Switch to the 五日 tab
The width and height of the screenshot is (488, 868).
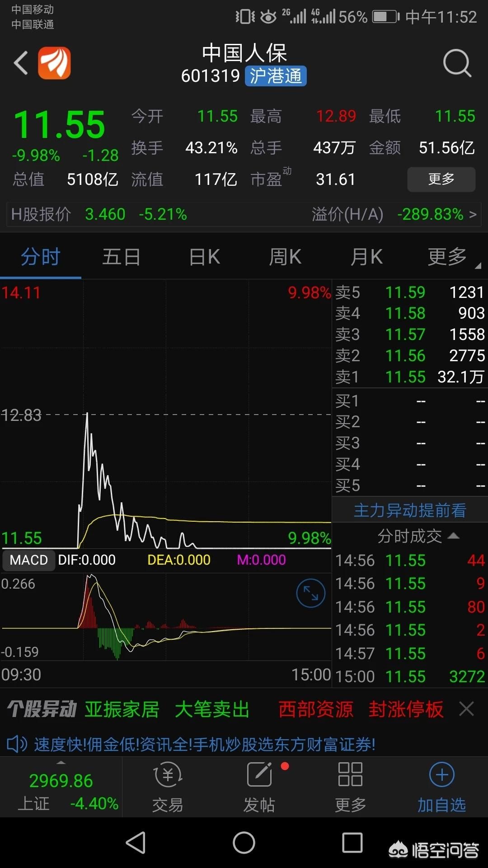(121, 257)
